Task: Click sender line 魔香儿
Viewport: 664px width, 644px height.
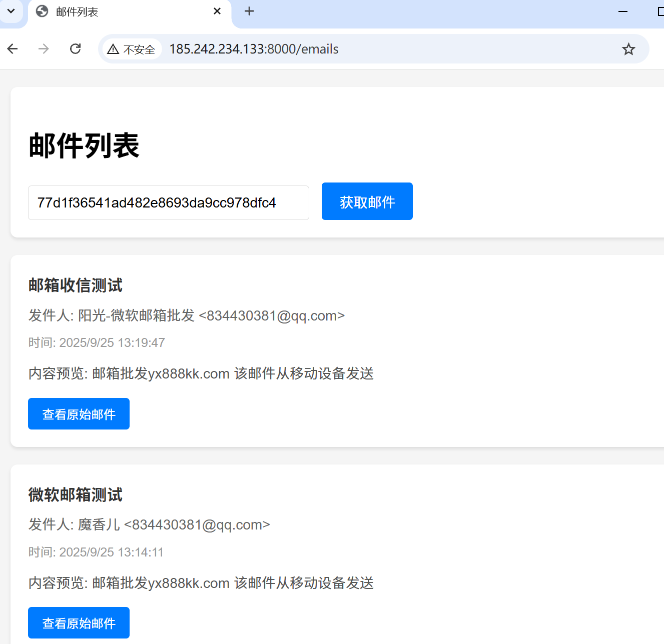Action: 149,524
